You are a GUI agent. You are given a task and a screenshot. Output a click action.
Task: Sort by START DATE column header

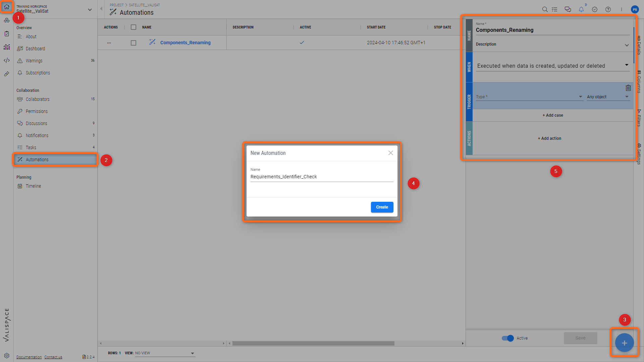point(376,27)
